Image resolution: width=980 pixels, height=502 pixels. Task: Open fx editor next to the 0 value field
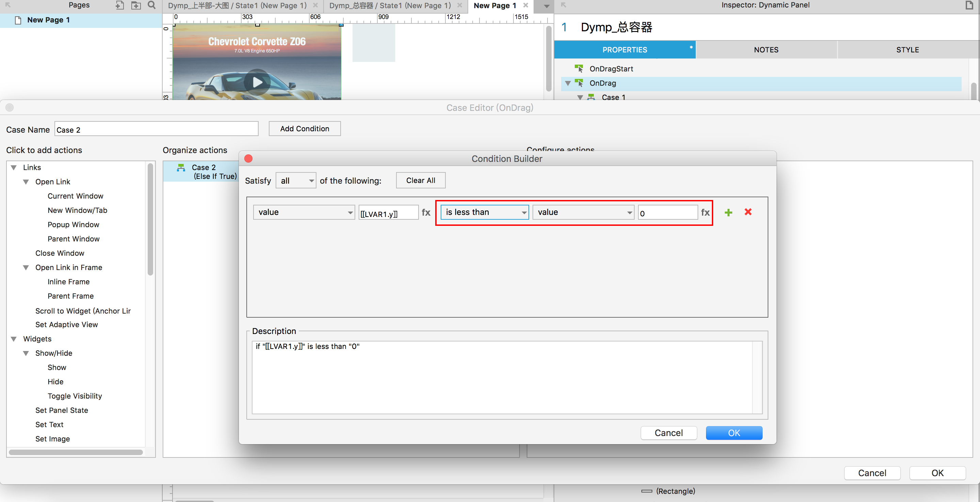click(705, 212)
